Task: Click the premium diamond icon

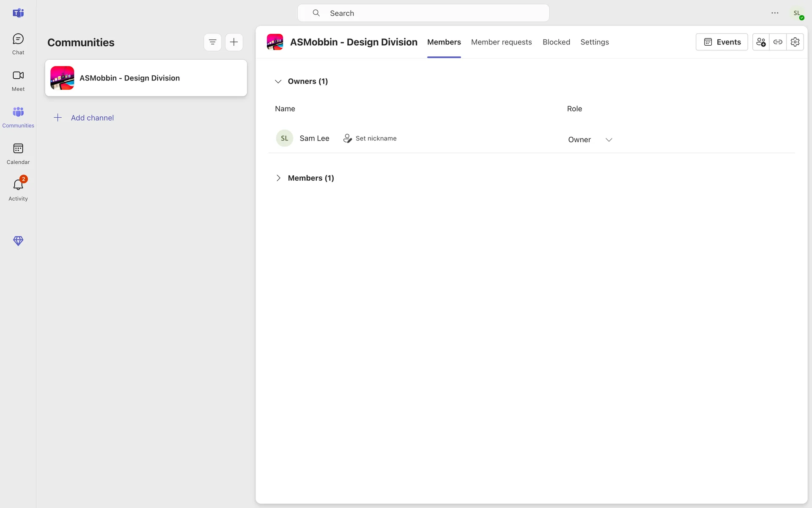Action: click(18, 241)
